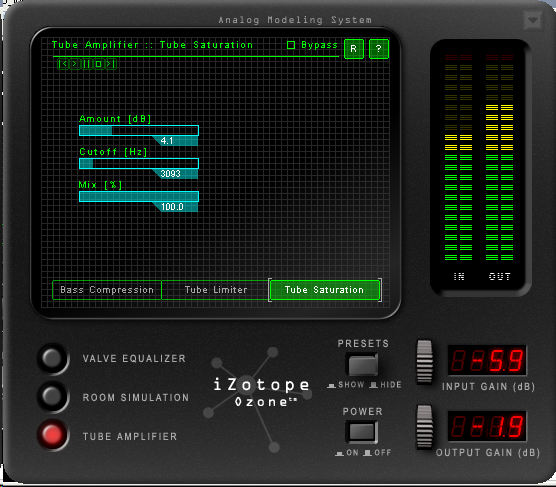Image resolution: width=556 pixels, height=487 pixels.
Task: Switch to the Bass Compression tab
Action: (107, 290)
